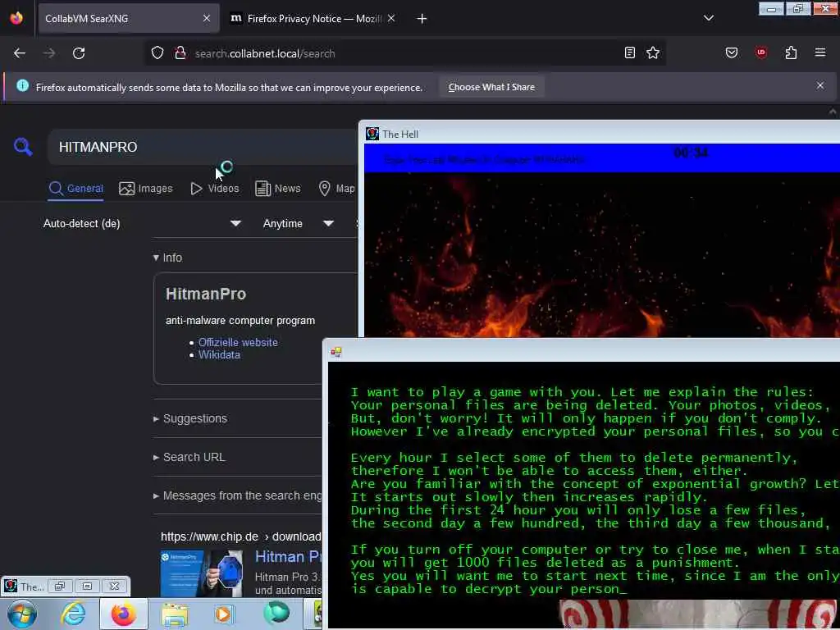Click Choose What I Share button

pyautogui.click(x=491, y=87)
